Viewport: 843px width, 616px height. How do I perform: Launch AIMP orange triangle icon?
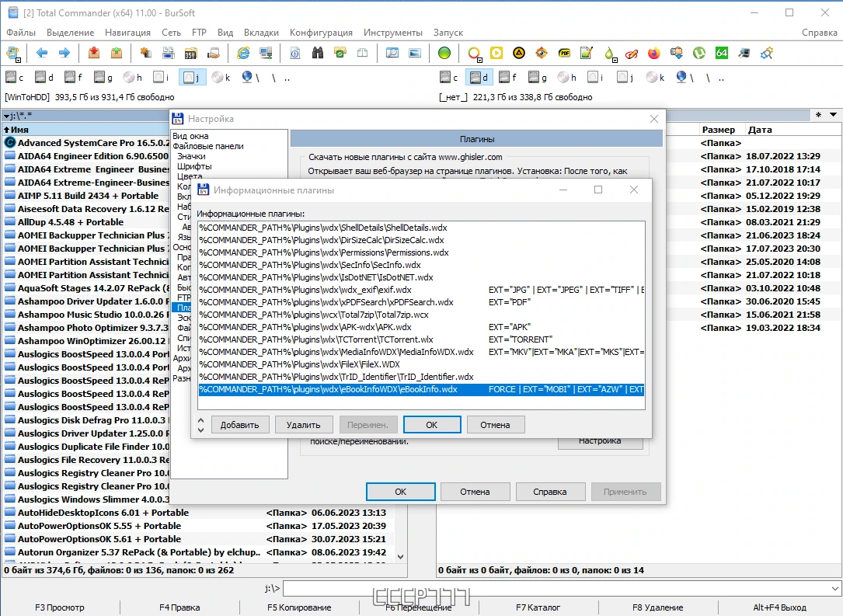coord(519,53)
